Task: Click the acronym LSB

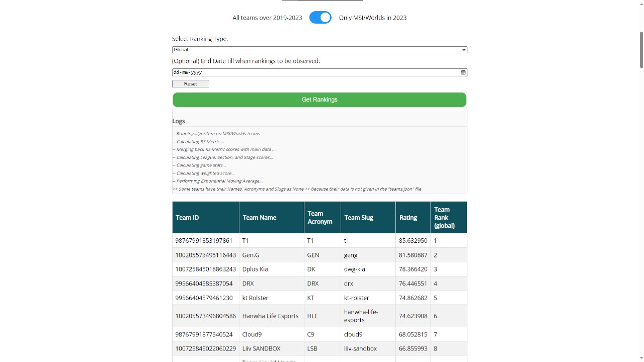Action: tap(312, 348)
